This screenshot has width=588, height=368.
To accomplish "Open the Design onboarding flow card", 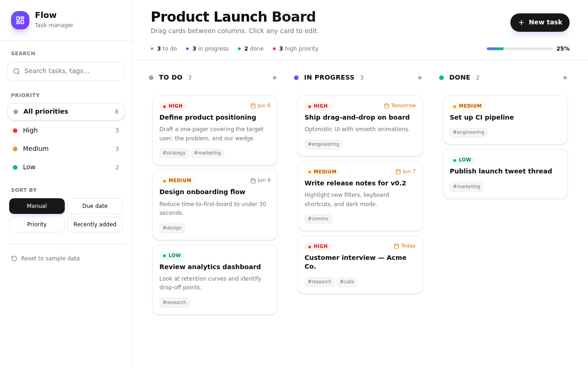I will (x=215, y=205).
